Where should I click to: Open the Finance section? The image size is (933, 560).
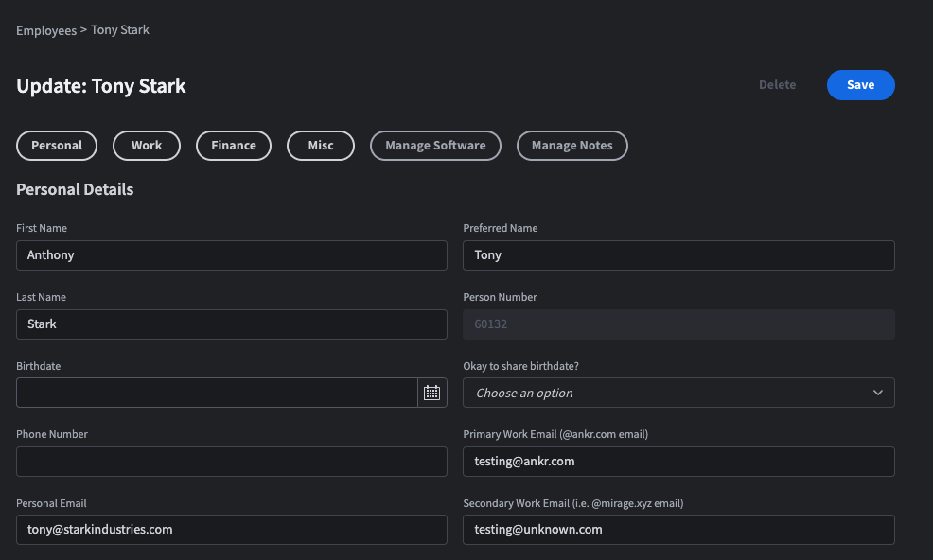click(233, 145)
